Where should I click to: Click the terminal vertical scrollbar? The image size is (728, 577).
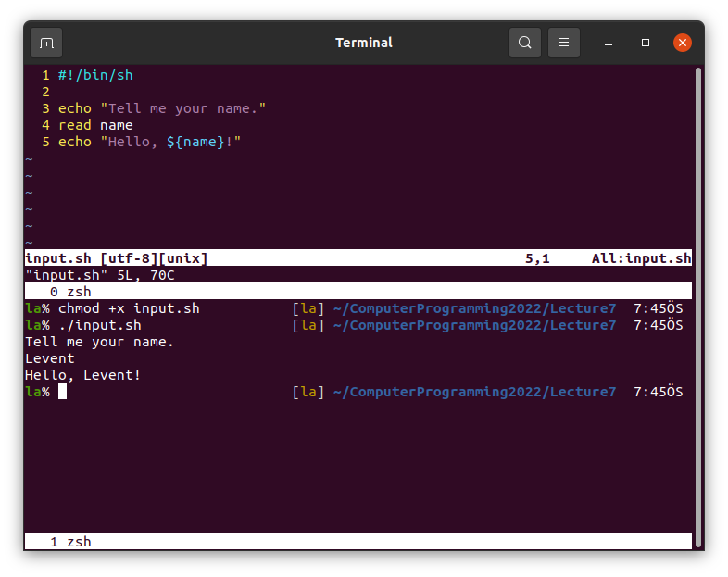pos(698,306)
